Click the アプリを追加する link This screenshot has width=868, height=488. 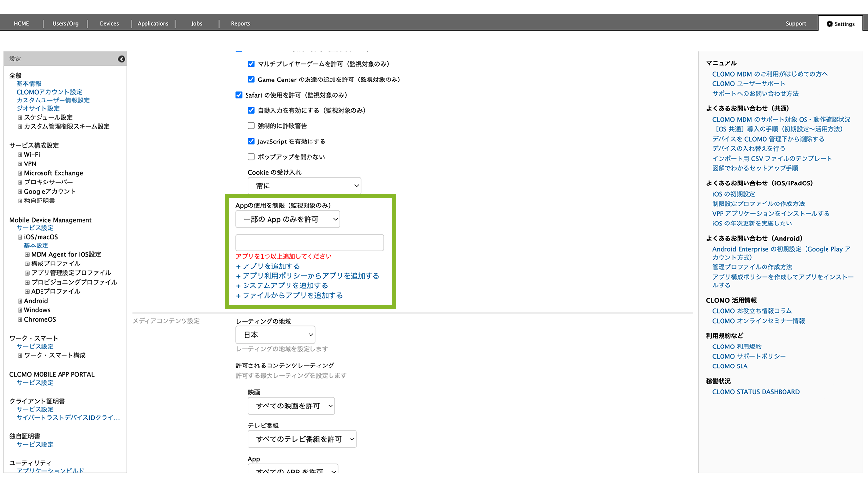click(x=271, y=266)
